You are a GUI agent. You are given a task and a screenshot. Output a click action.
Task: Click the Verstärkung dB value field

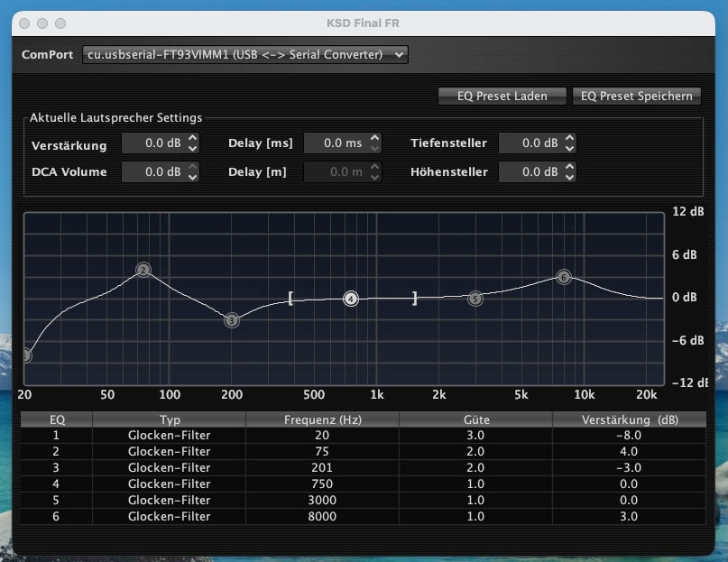152,143
